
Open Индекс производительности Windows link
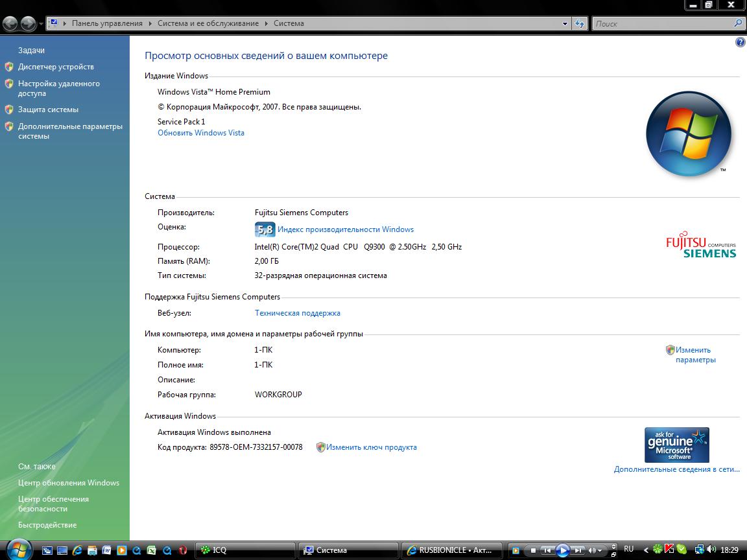tap(346, 229)
